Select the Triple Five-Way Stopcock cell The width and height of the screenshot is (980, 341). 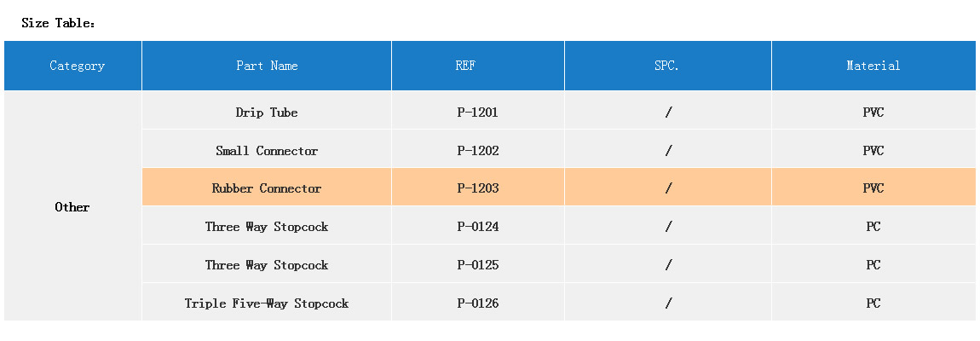267,303
